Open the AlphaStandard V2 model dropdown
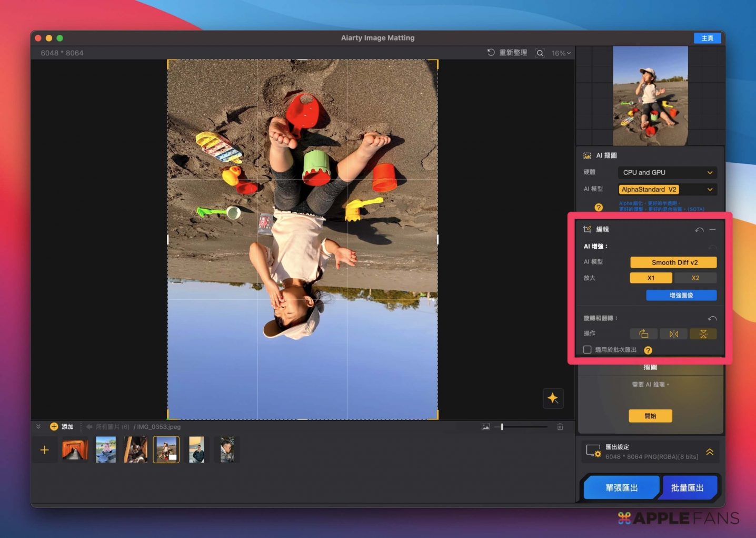756x538 pixels. [667, 189]
